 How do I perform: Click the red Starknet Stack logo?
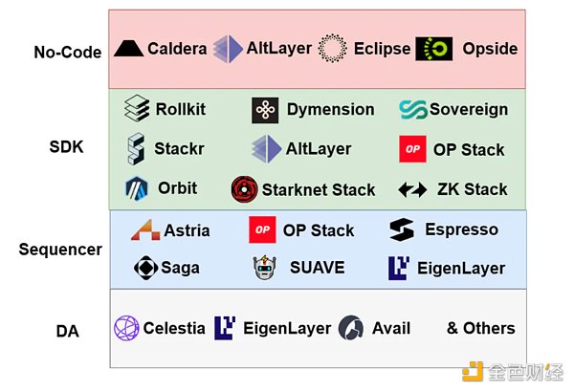pyautogui.click(x=244, y=189)
